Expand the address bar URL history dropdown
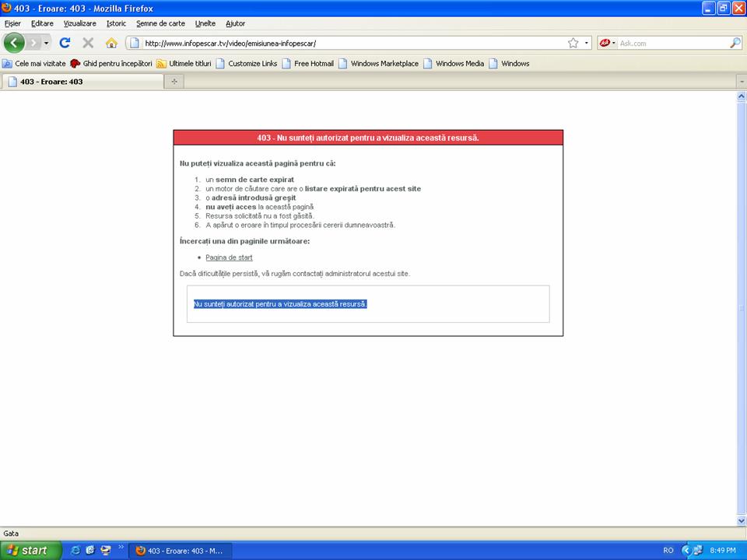Screen dimensions: 747x560 (x=587, y=43)
